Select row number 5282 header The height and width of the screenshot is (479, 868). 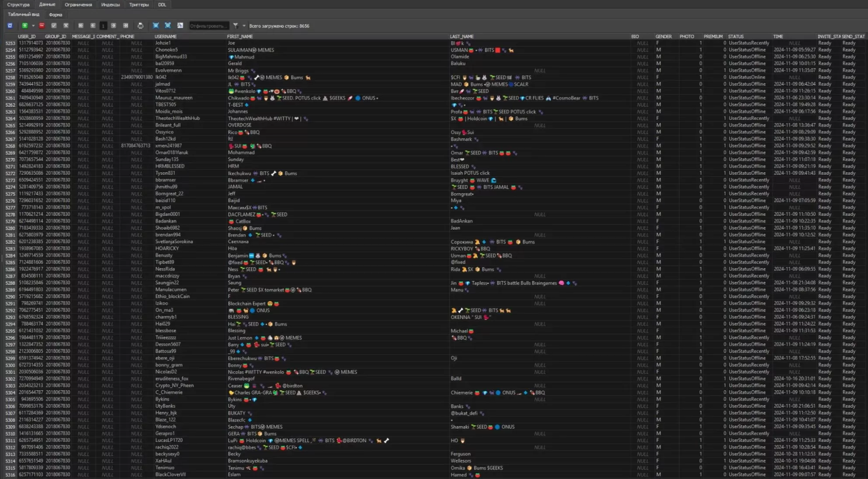10,242
